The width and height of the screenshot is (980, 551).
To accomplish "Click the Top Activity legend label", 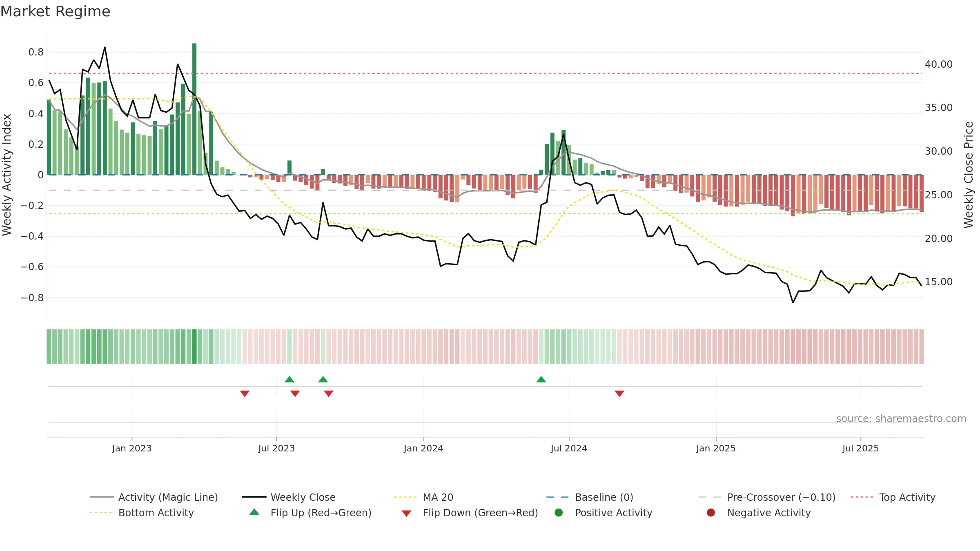I will pos(907,497).
